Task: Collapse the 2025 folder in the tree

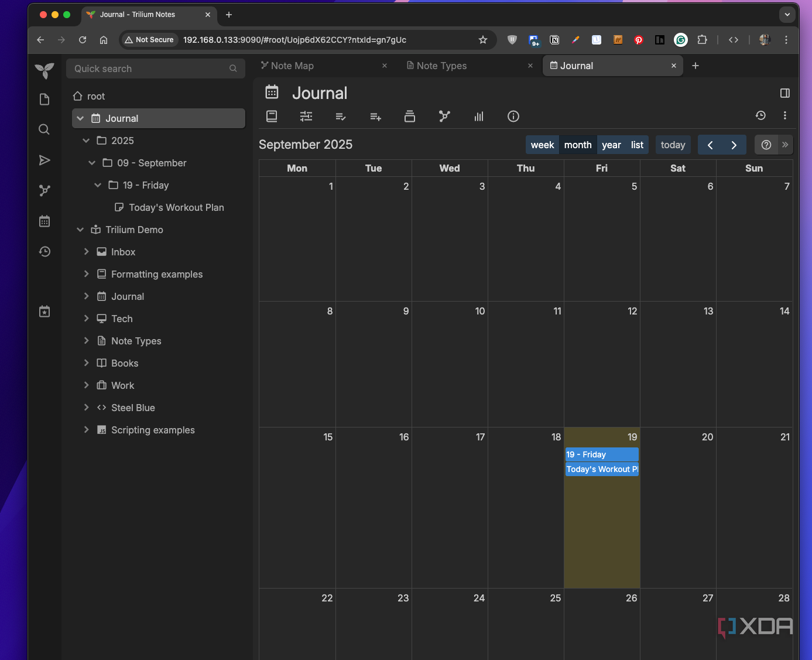Action: point(86,141)
